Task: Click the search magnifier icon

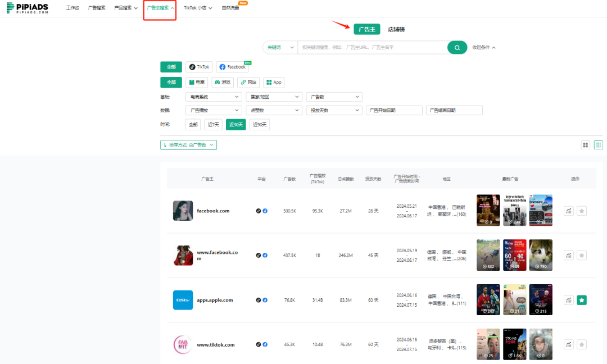Action: pos(457,47)
